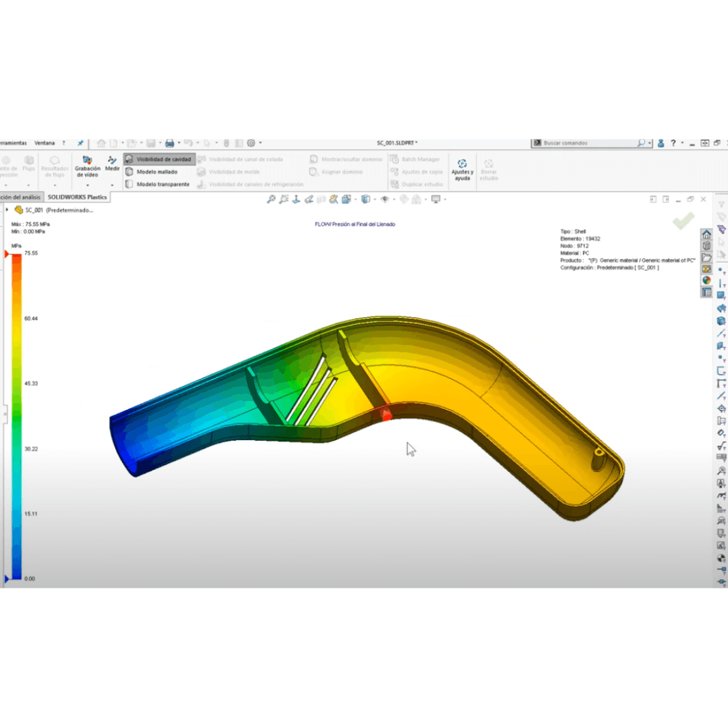Click the pin icon beside the menu bar
728x728 pixels.
click(80, 143)
